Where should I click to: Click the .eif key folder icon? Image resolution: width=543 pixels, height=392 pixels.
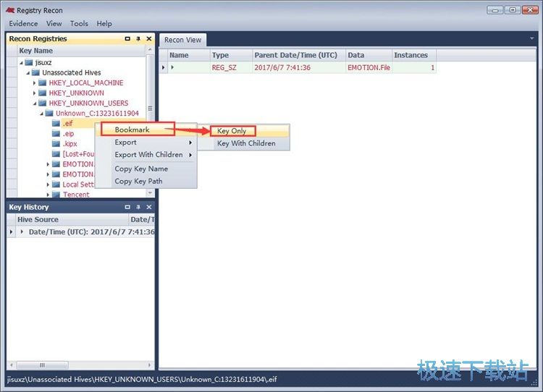pos(56,124)
